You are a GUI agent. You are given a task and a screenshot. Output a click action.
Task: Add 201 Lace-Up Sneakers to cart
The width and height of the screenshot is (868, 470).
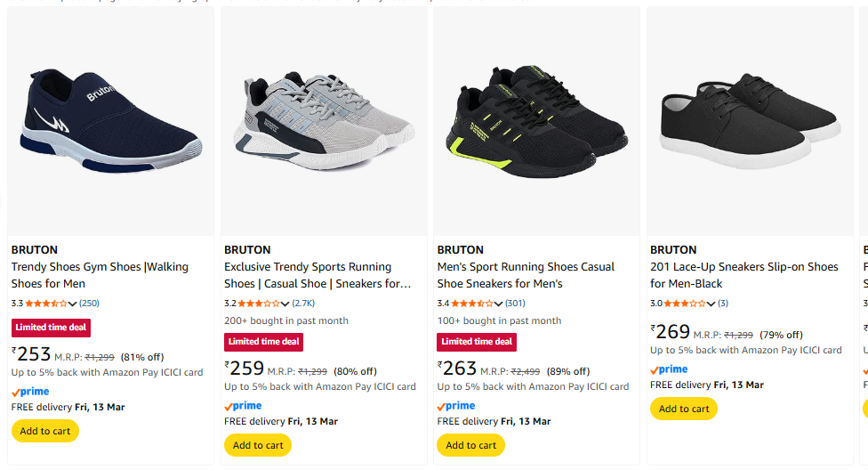pyautogui.click(x=684, y=409)
